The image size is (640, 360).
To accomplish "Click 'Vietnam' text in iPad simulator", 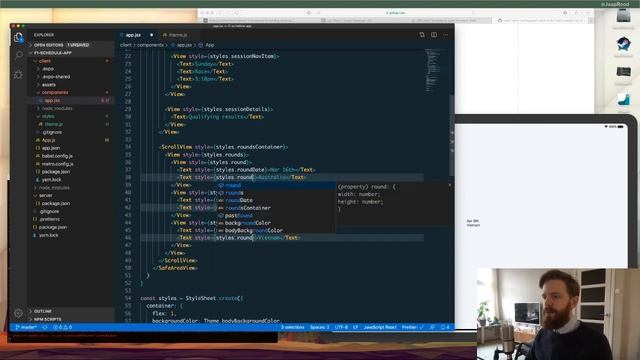I will click(x=473, y=225).
